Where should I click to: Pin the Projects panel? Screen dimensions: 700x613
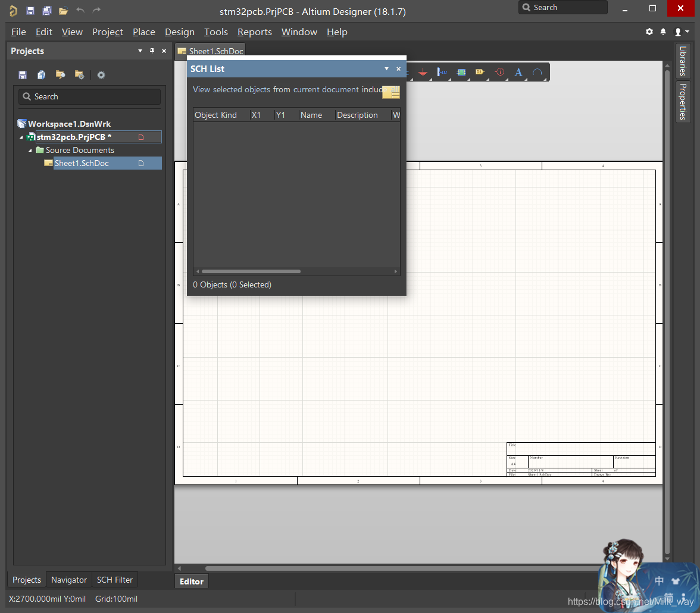pos(152,51)
